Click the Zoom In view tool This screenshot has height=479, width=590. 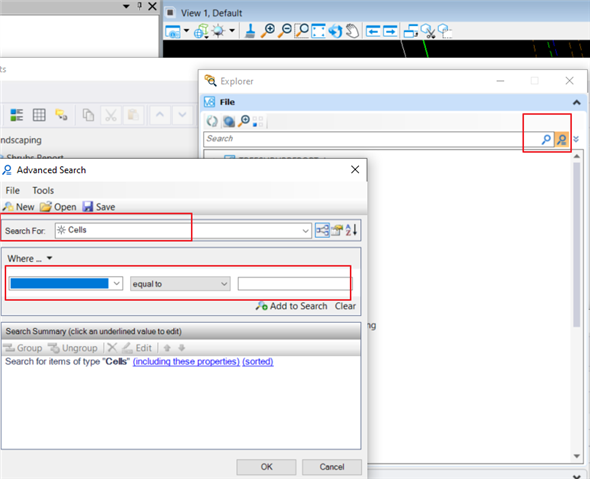pyautogui.click(x=268, y=31)
